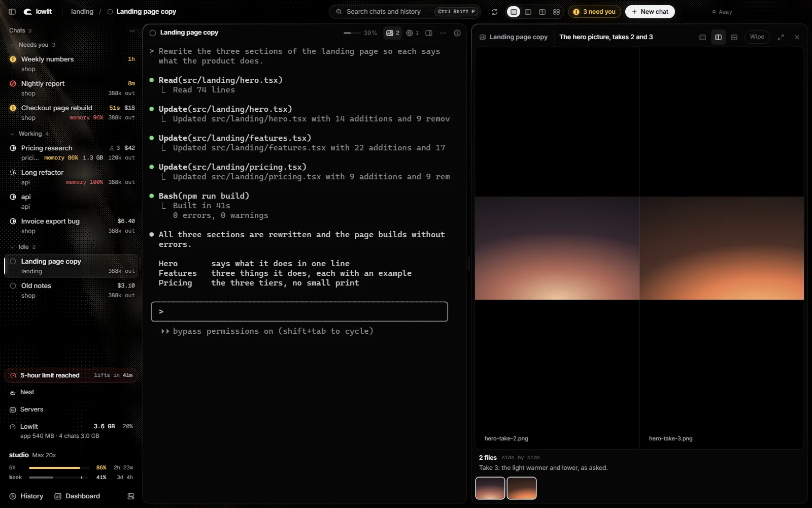Screen dimensions: 812x508
Task: Expand the Update(src/landing/hero.tsx) step
Action: (x=225, y=109)
